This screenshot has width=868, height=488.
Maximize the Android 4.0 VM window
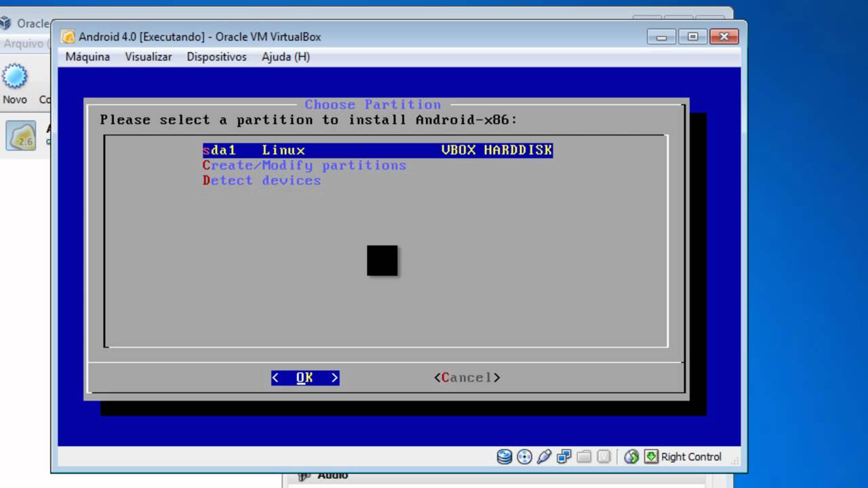(692, 37)
